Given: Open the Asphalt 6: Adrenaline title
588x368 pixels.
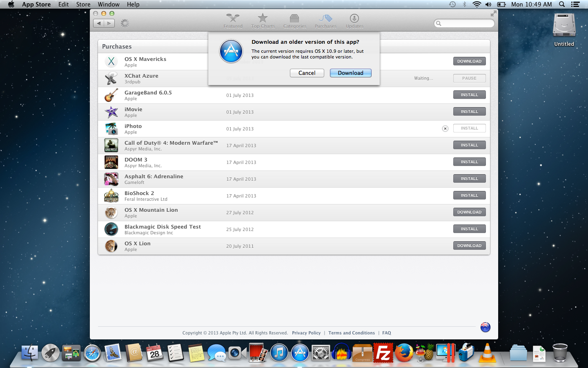Looking at the screenshot, I should [154, 176].
